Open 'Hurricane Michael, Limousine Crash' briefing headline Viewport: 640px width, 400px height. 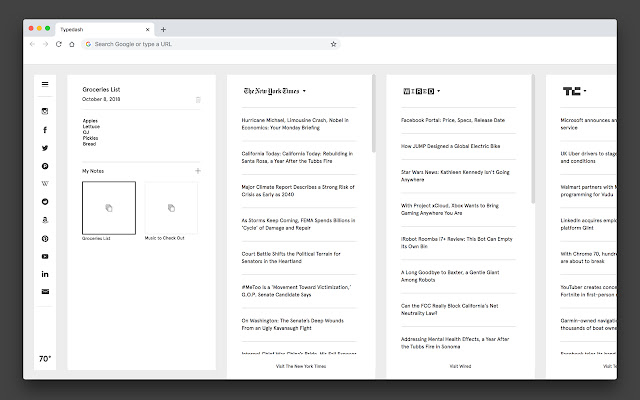[x=295, y=124]
